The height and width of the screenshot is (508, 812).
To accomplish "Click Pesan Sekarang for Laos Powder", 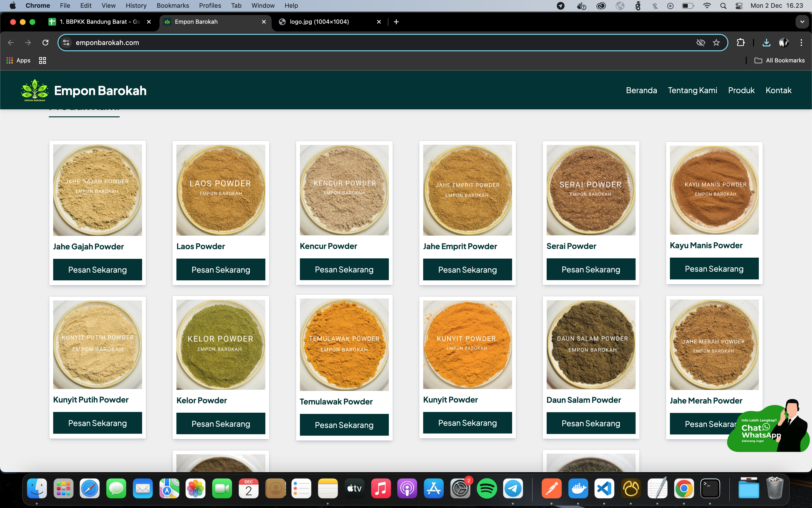I will point(221,269).
